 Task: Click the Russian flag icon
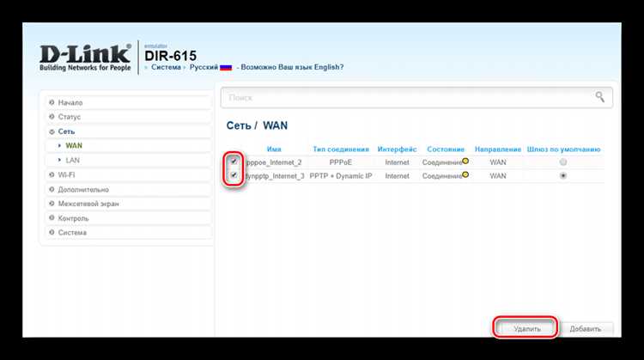pos(226,67)
